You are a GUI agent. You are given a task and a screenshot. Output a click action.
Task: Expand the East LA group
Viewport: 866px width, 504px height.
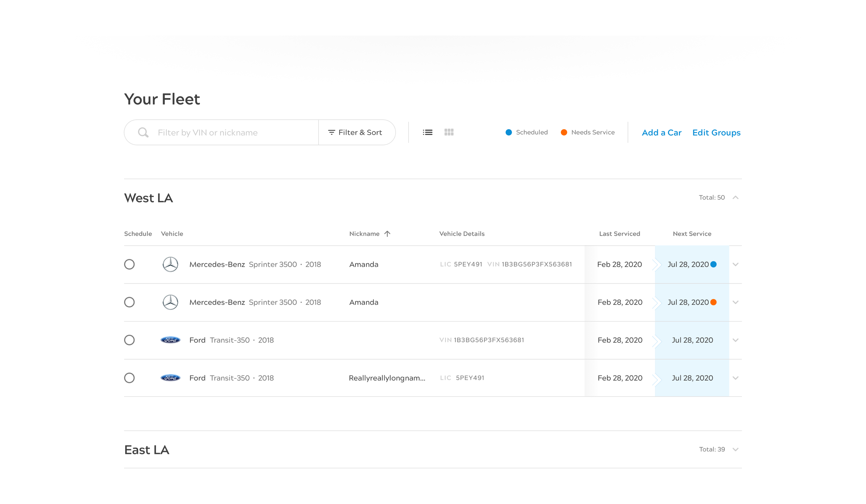coord(735,449)
